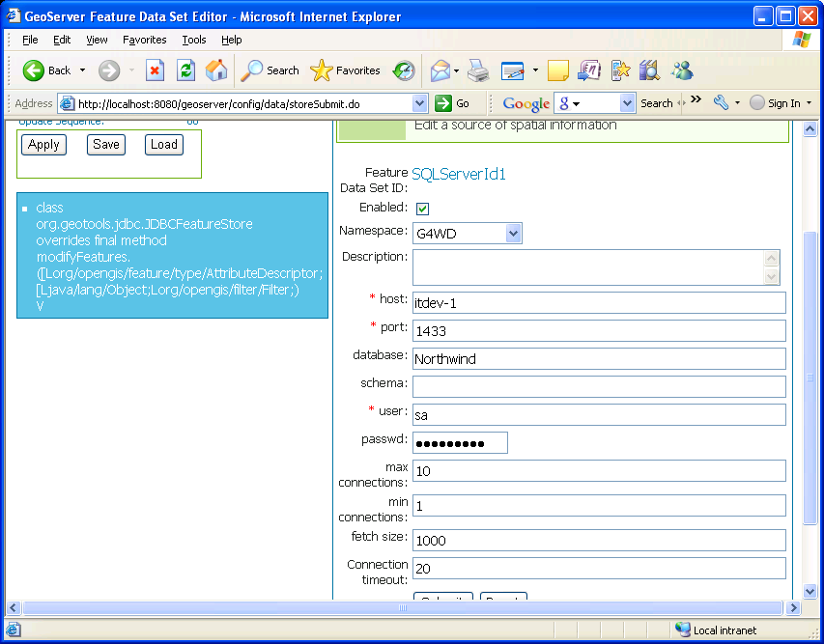This screenshot has width=824, height=644.
Task: Click into the port field 1433
Action: pos(599,331)
